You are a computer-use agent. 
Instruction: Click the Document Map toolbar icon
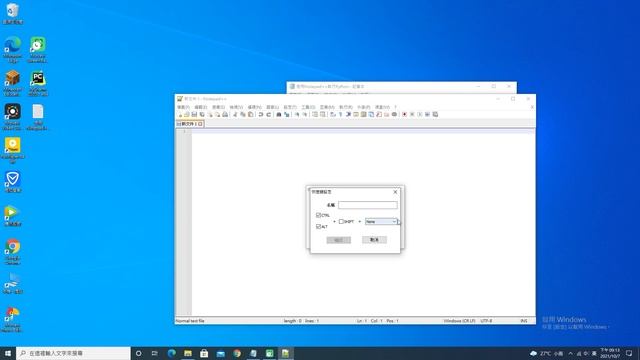(364, 115)
